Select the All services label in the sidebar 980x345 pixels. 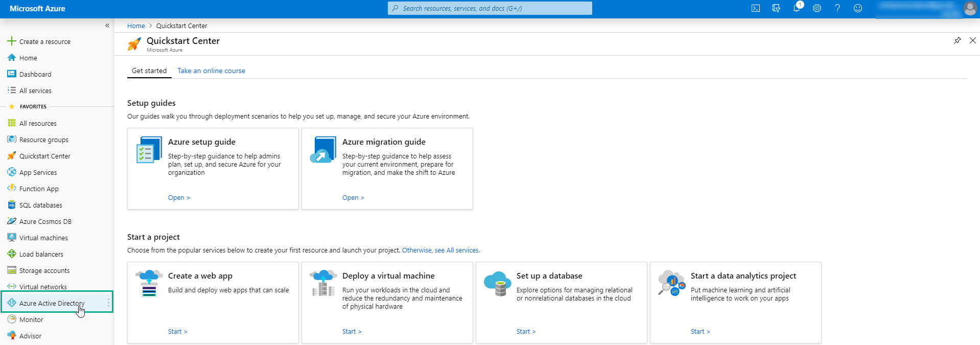(35, 90)
